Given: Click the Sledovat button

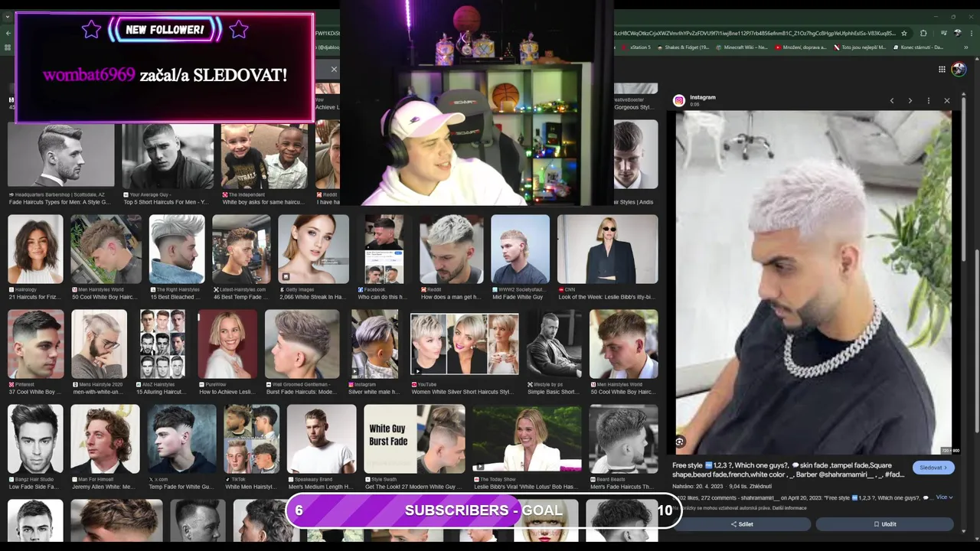Looking at the screenshot, I should pos(933,468).
